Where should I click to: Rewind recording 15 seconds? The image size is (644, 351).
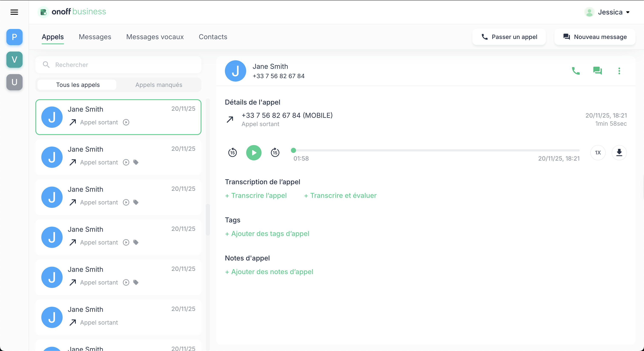pyautogui.click(x=233, y=152)
